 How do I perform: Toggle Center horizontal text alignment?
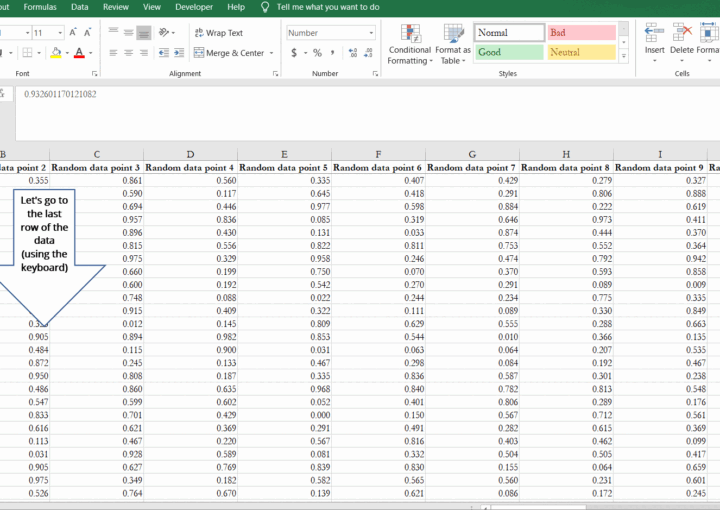[x=128, y=53]
